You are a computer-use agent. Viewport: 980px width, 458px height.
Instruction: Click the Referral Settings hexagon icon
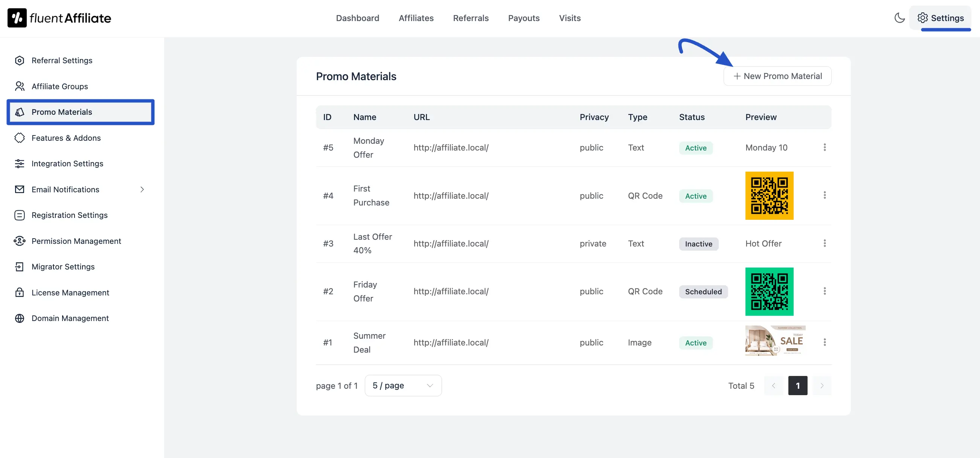pyautogui.click(x=20, y=61)
